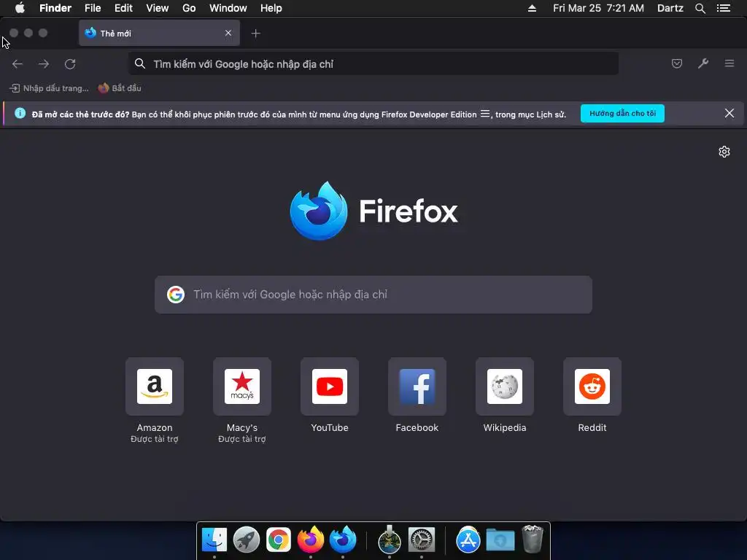Open Firefox from the Dock

point(311,540)
